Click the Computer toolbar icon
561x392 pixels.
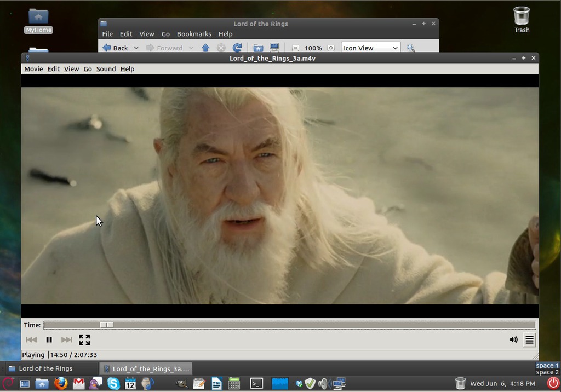pos(274,48)
